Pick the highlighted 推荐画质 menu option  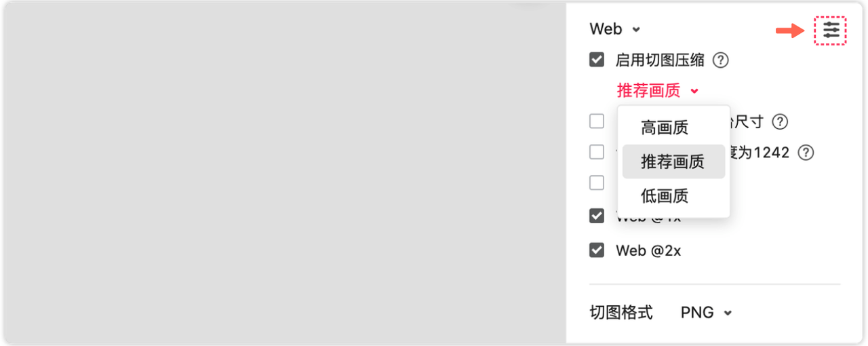click(x=673, y=161)
